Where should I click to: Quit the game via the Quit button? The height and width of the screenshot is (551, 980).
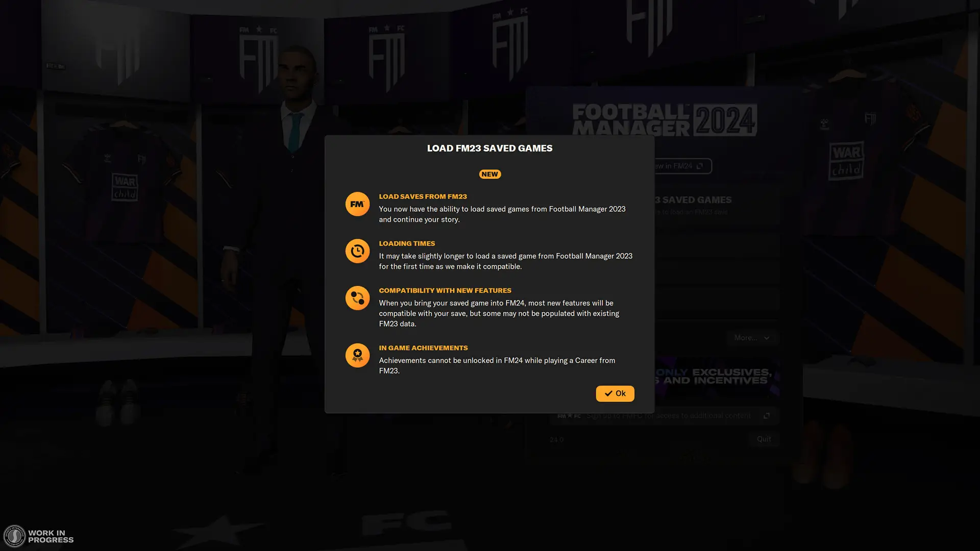pyautogui.click(x=764, y=439)
